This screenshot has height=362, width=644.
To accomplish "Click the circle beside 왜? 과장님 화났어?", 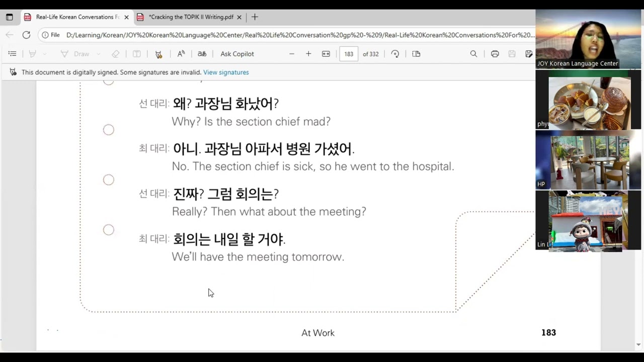I will tap(108, 81).
